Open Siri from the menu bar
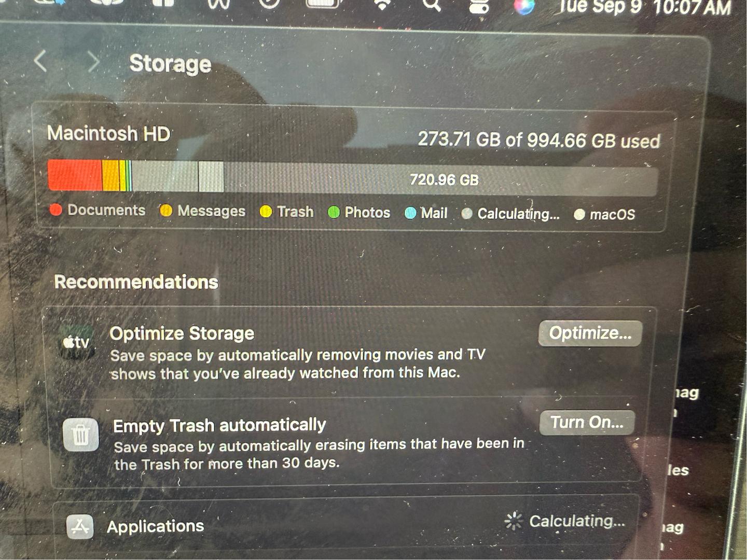This screenshot has height=560, width=747. pyautogui.click(x=524, y=6)
